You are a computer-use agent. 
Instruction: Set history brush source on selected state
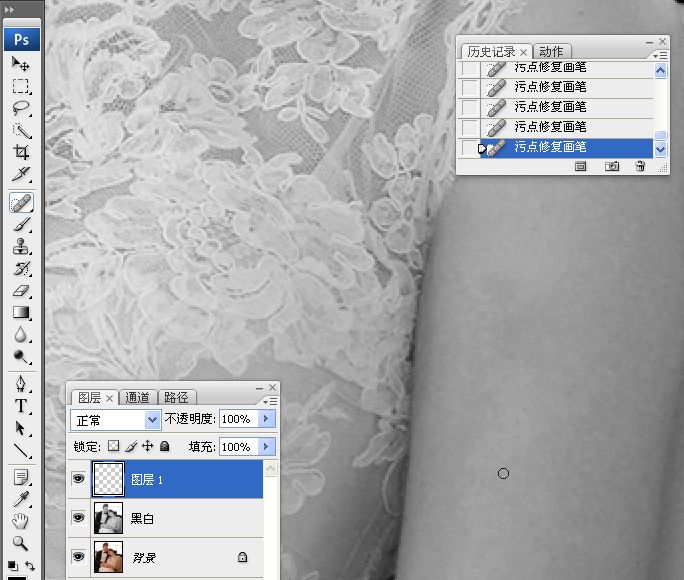tap(469, 147)
